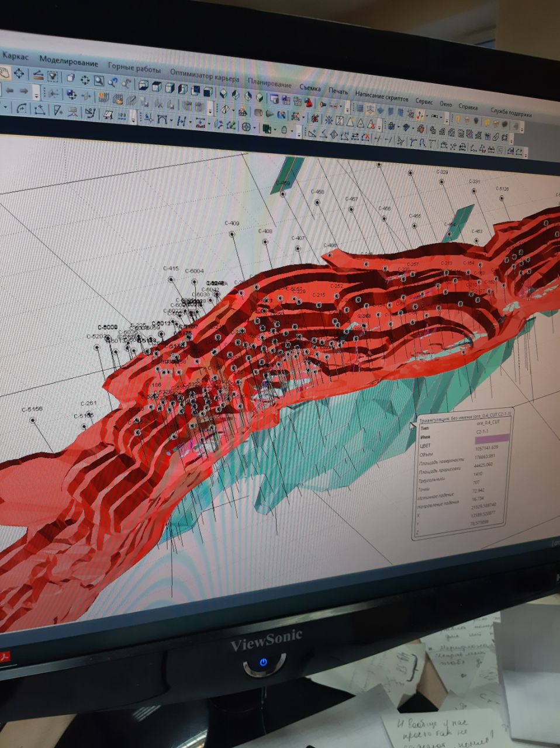Screen dimensions: 560x748
Task: Click the back arrow navigation icon
Action: [10, 91]
